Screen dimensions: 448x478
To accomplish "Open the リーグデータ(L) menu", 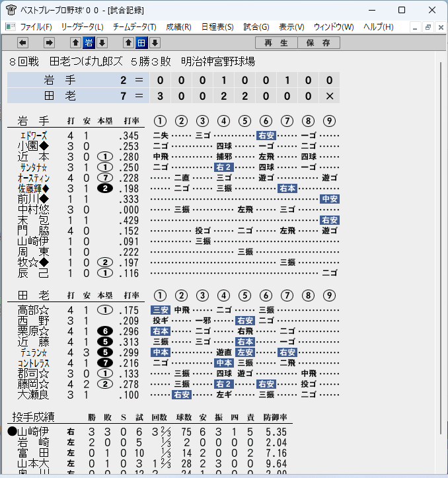I will pyautogui.click(x=83, y=27).
